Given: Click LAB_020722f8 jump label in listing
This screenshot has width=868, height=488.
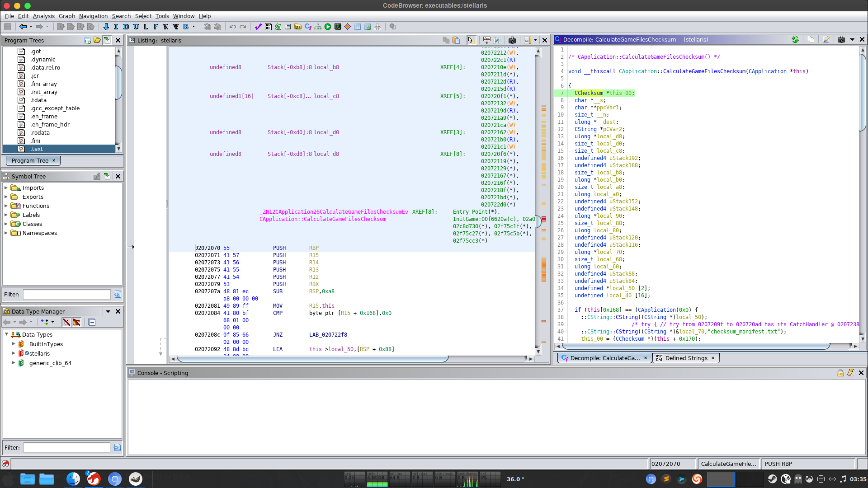Looking at the screenshot, I should pyautogui.click(x=328, y=335).
